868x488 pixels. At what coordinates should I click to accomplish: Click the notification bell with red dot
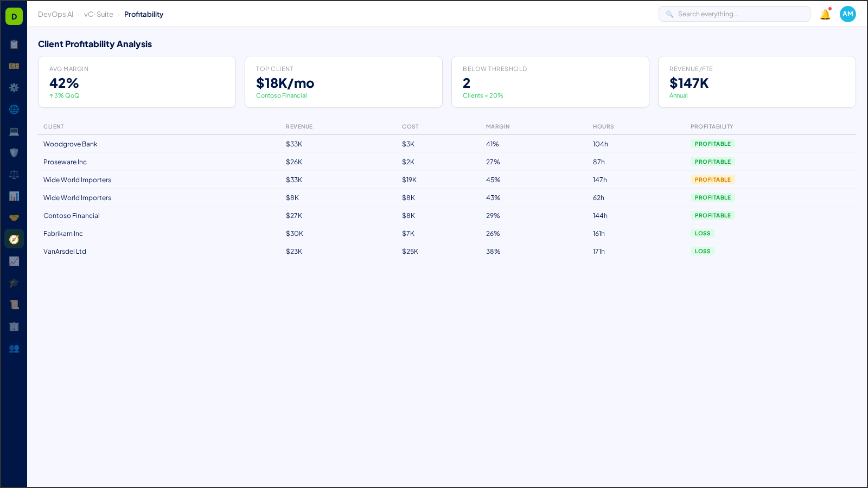pos(825,15)
